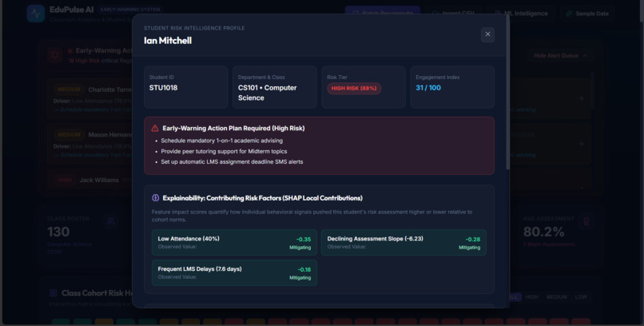This screenshot has height=326, width=644.
Task: Select the LOW filter in cohort heatmap
Action: click(581, 297)
